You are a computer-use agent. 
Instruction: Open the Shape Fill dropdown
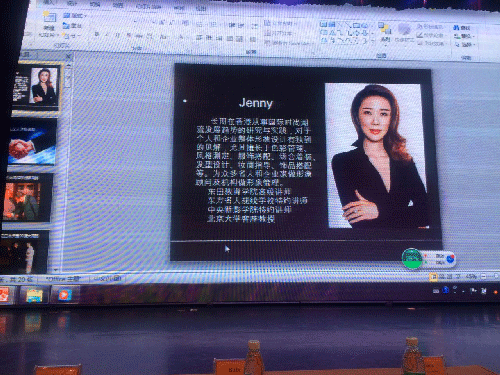pyautogui.click(x=430, y=26)
